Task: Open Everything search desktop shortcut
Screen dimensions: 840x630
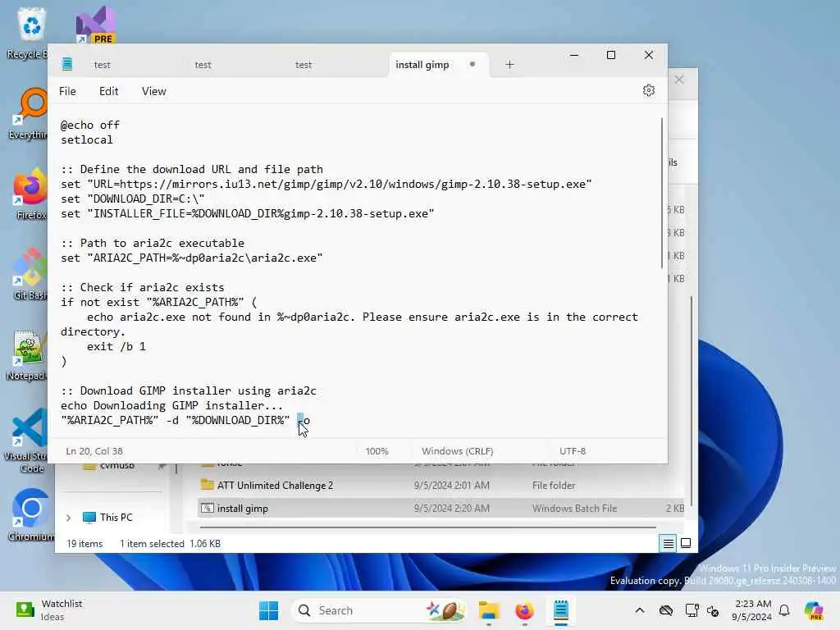Action: tap(31, 113)
